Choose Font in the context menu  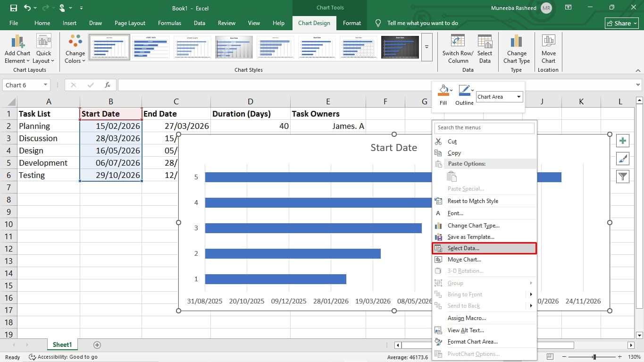click(484, 213)
